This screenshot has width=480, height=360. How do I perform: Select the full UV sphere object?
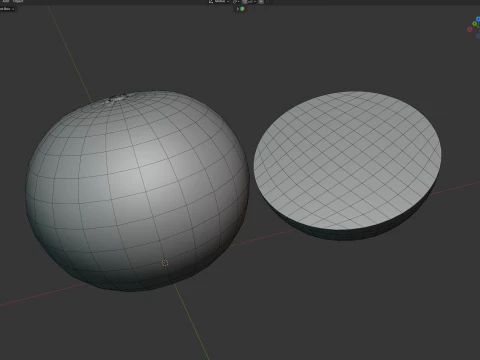pos(137,190)
